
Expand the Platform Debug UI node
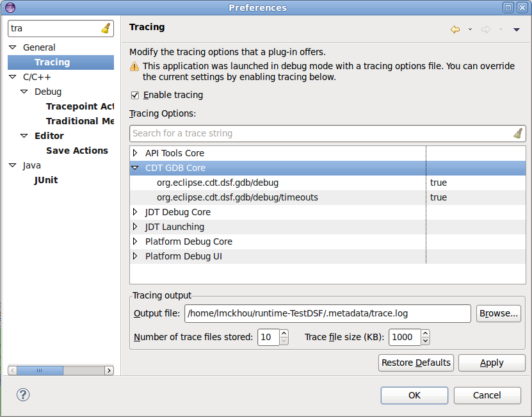(135, 256)
